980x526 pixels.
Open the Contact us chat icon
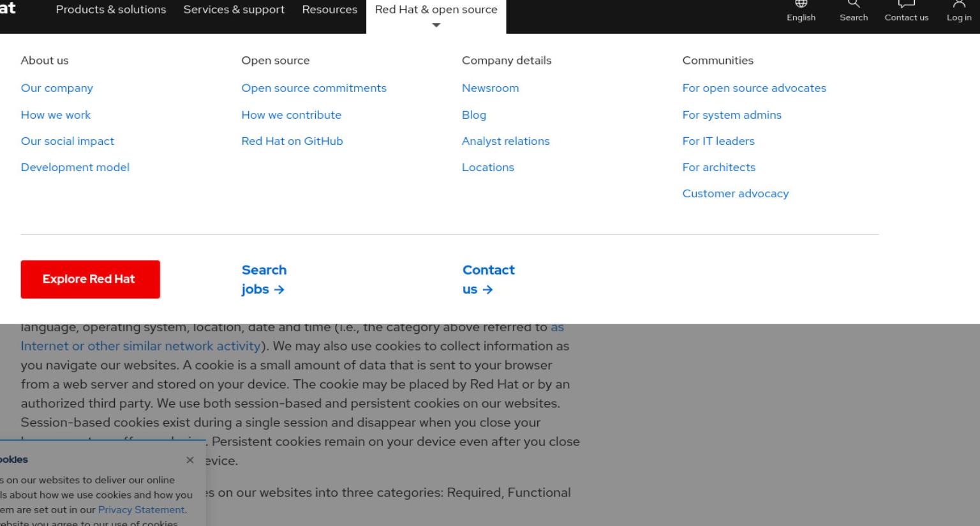[x=906, y=11]
